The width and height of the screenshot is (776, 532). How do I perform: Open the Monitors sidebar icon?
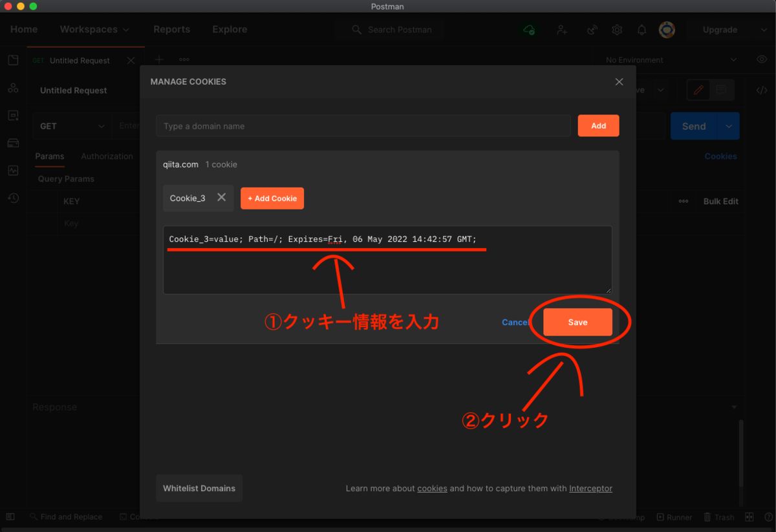13,171
